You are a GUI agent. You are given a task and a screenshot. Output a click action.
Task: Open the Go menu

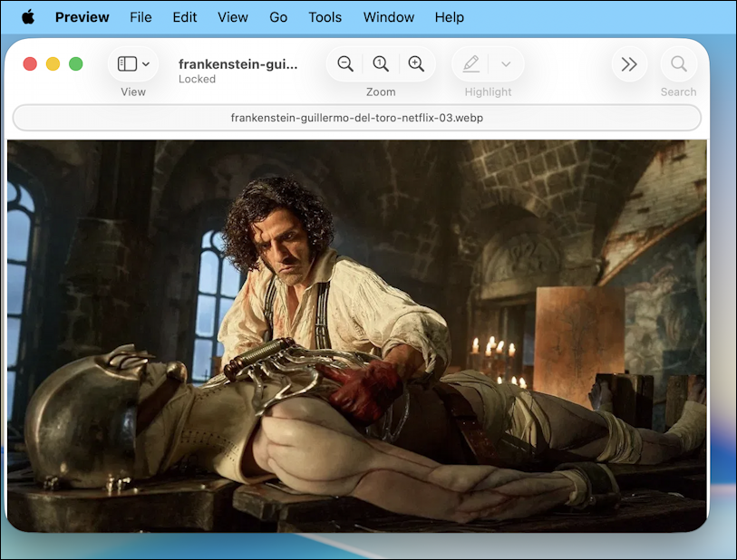pos(277,16)
